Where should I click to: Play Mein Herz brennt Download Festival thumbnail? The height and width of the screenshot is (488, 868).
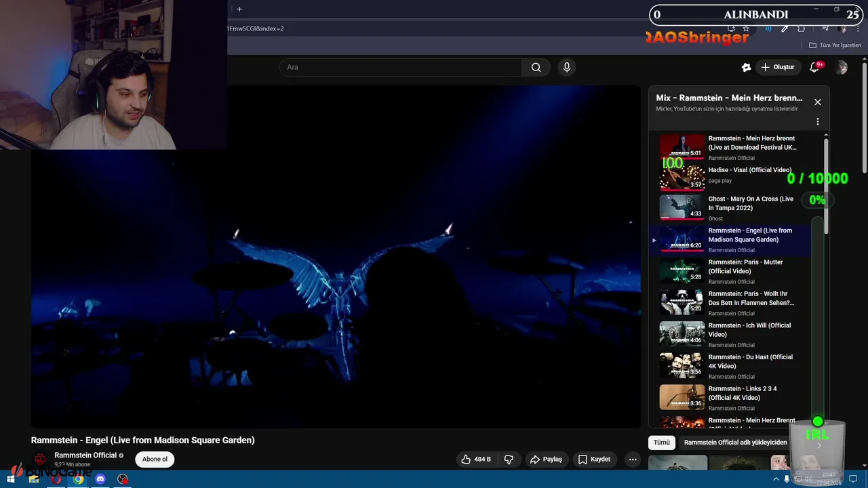pos(682,146)
